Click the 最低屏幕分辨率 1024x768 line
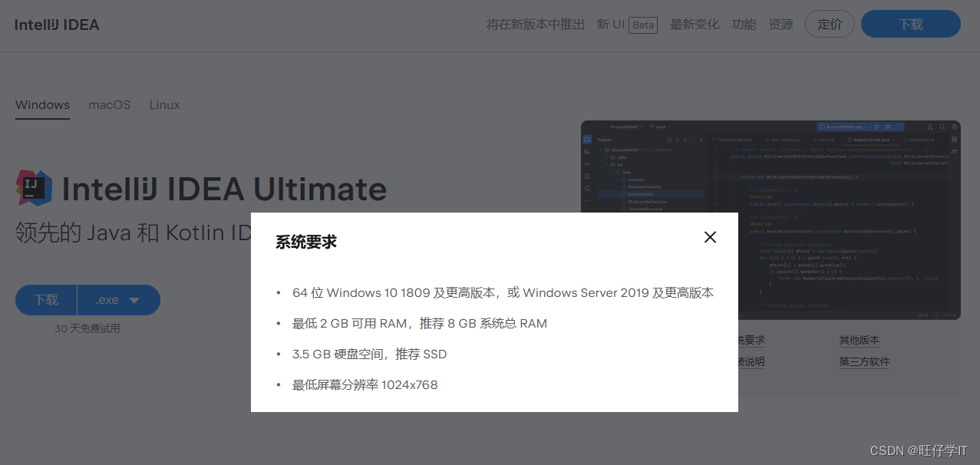The height and width of the screenshot is (465, 980). pos(365,384)
